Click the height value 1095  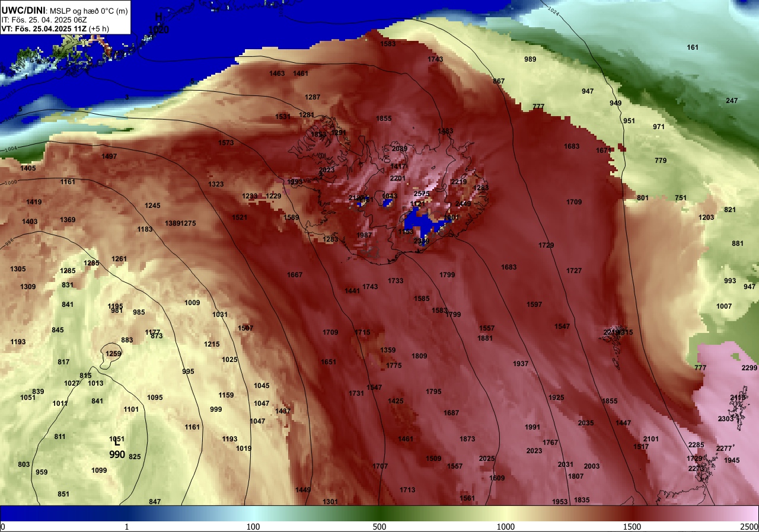coord(155,398)
